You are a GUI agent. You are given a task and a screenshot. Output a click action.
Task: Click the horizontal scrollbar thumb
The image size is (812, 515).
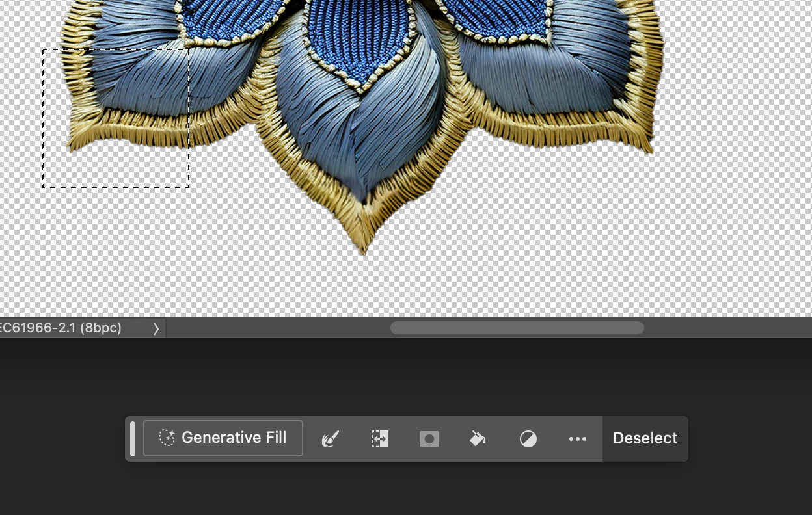tap(517, 328)
